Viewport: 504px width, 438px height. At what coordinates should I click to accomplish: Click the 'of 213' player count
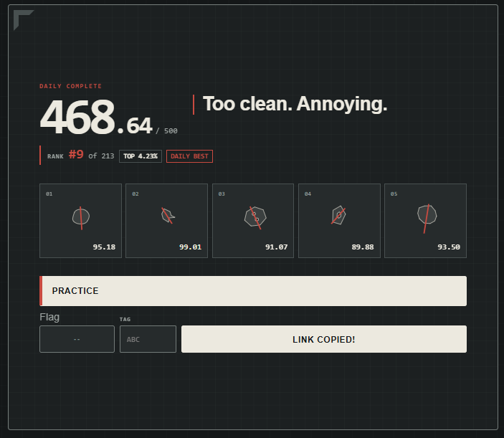tap(101, 156)
